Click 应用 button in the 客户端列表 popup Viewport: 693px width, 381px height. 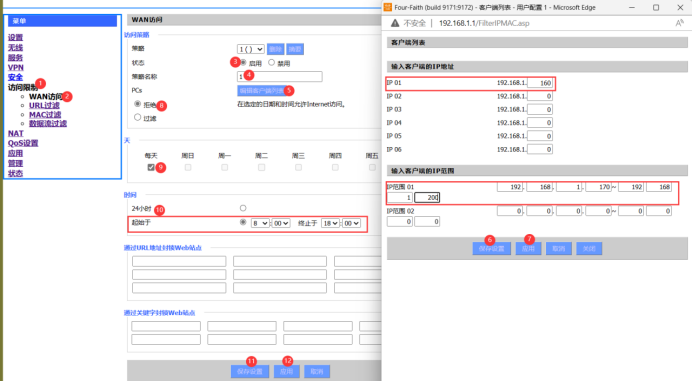pyautogui.click(x=528, y=248)
